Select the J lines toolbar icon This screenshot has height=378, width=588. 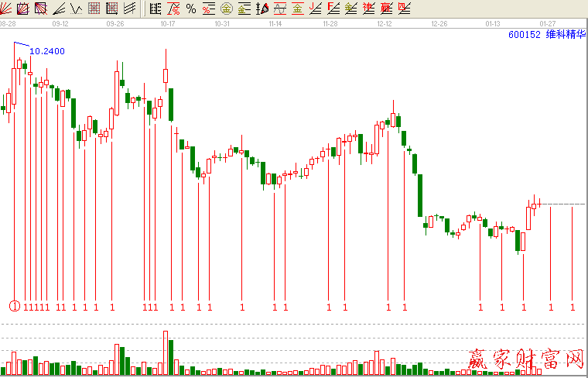tap(316, 9)
